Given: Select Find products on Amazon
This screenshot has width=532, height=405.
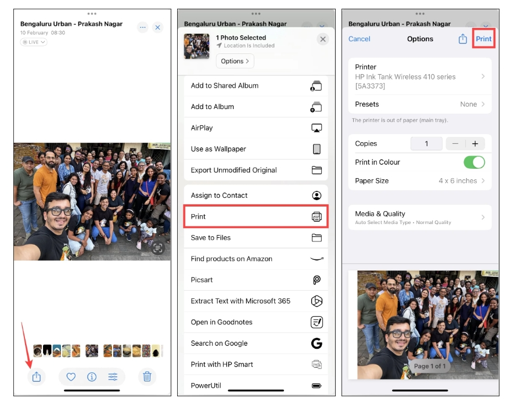Looking at the screenshot, I should coord(256,259).
